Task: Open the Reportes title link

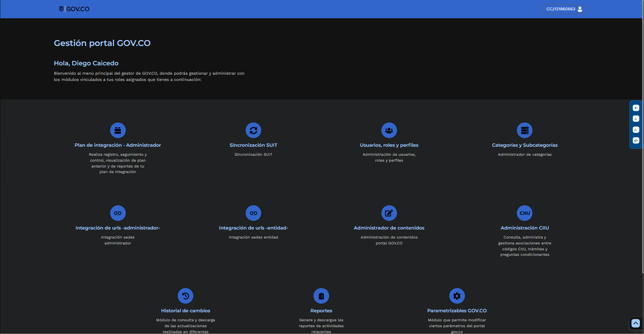Action: tap(321, 310)
